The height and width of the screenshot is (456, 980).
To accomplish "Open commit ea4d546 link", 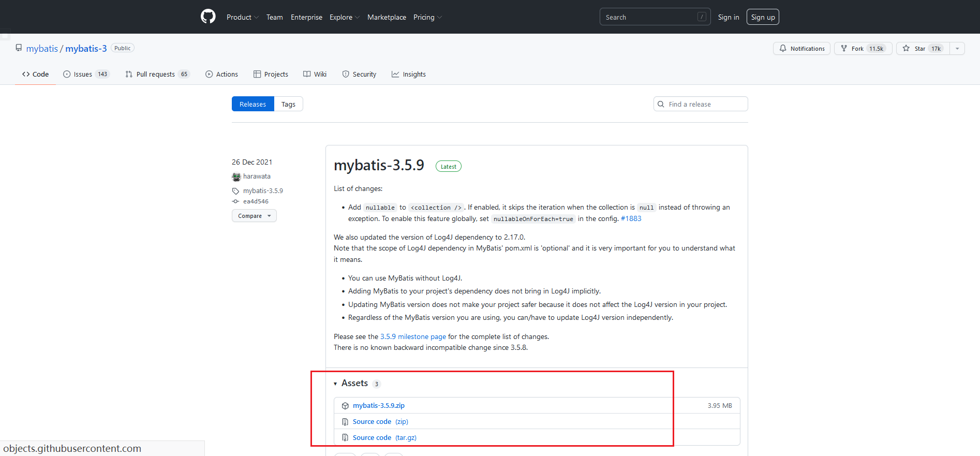I will tap(256, 201).
